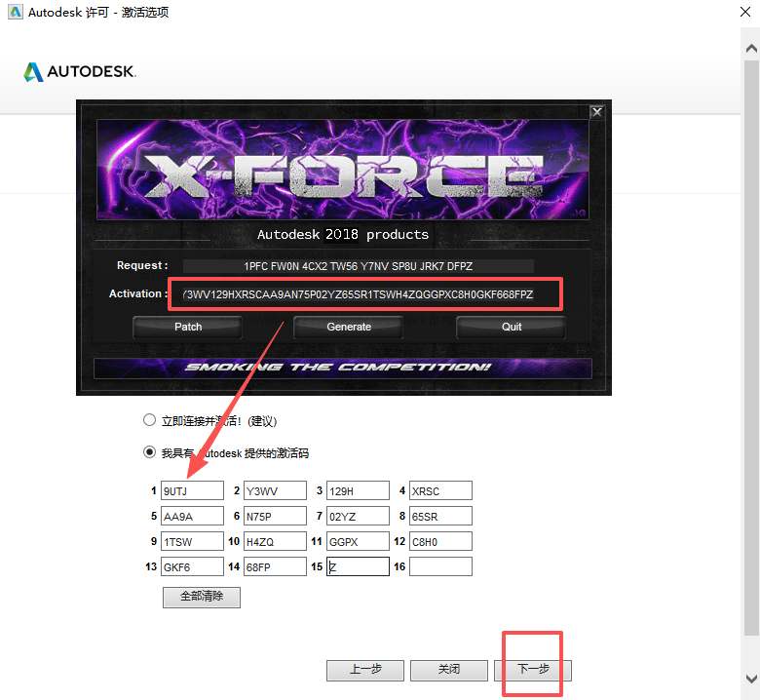The width and height of the screenshot is (760, 700).
Task: Click the 上一步 previous step button
Action: [365, 670]
